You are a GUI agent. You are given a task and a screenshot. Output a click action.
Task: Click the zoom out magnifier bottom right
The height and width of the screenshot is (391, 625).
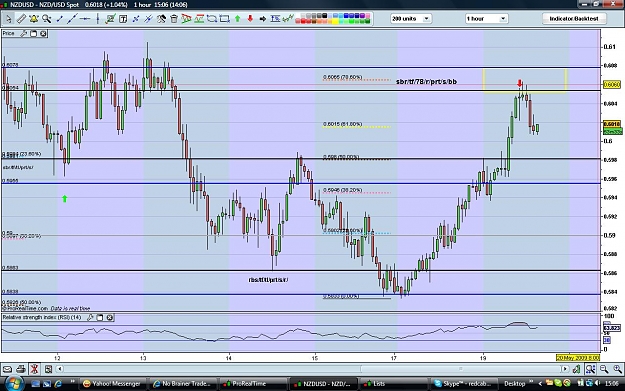point(604,369)
